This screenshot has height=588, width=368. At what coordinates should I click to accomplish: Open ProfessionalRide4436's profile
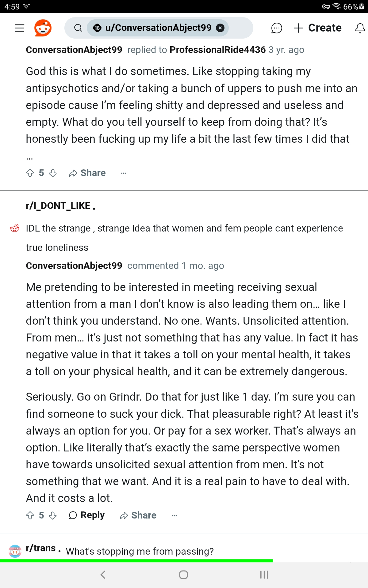pyautogui.click(x=217, y=50)
